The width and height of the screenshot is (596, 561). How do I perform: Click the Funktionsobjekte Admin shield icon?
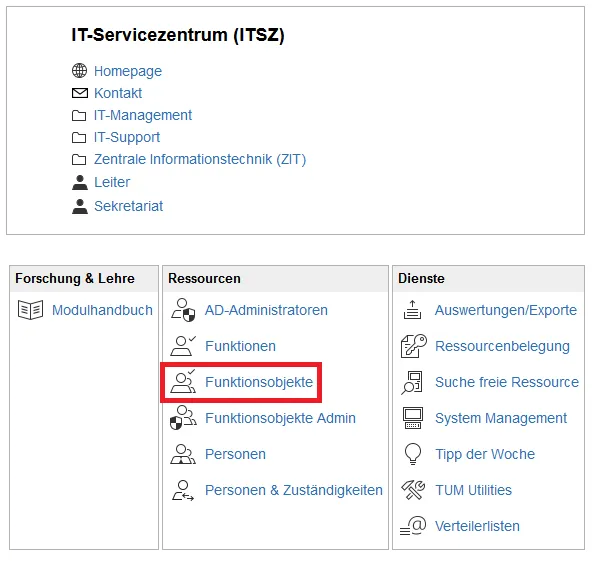[x=183, y=417]
